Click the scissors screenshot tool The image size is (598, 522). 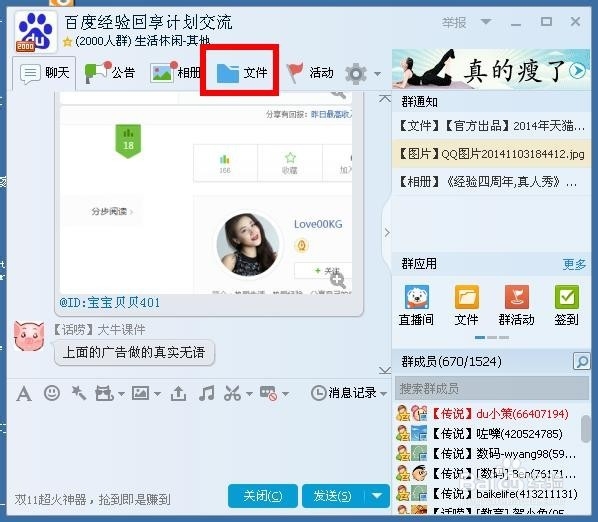[233, 393]
